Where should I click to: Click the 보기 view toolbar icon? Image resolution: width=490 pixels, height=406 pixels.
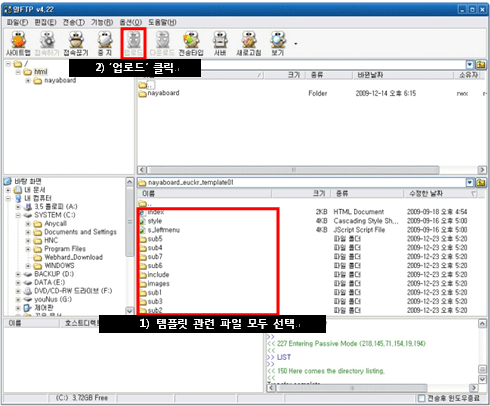pos(278,43)
